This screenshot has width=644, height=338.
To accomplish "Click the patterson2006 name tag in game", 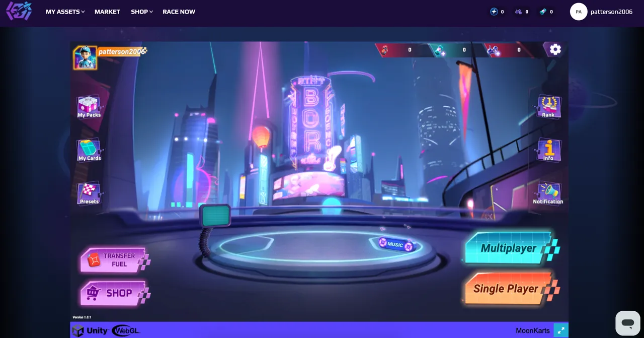I will point(122,51).
